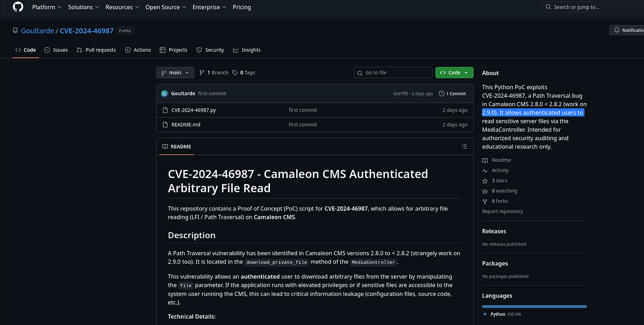Image resolution: width=644 pixels, height=325 pixels.
Task: Focus the Search or jump to field
Action: point(593,7)
